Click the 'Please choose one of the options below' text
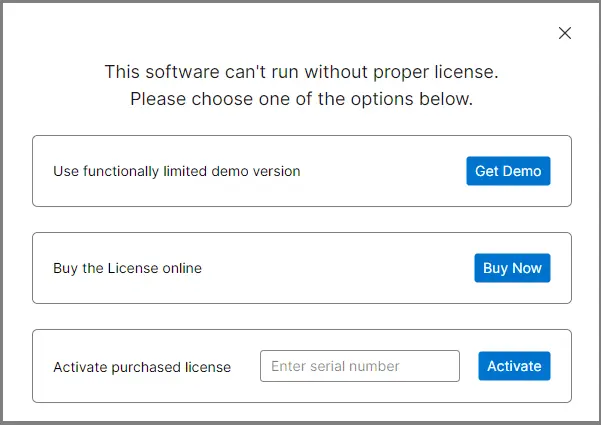Viewport: 601px width, 425px height. [x=301, y=100]
